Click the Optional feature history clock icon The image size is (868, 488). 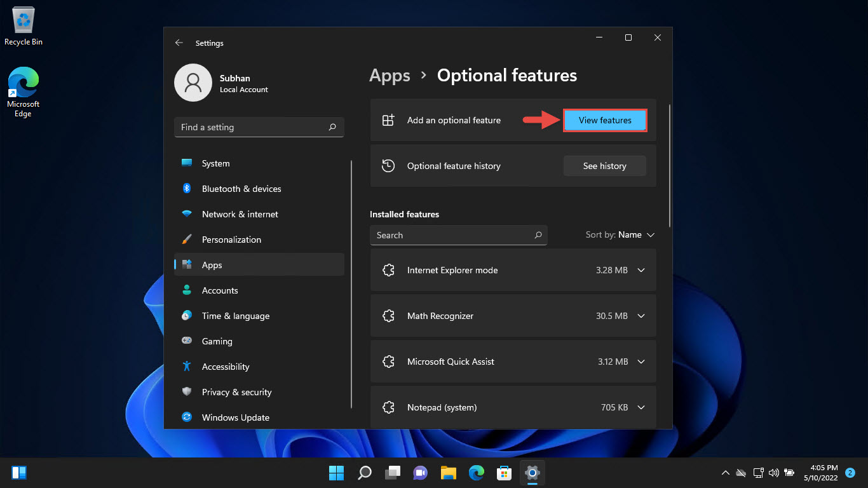388,166
